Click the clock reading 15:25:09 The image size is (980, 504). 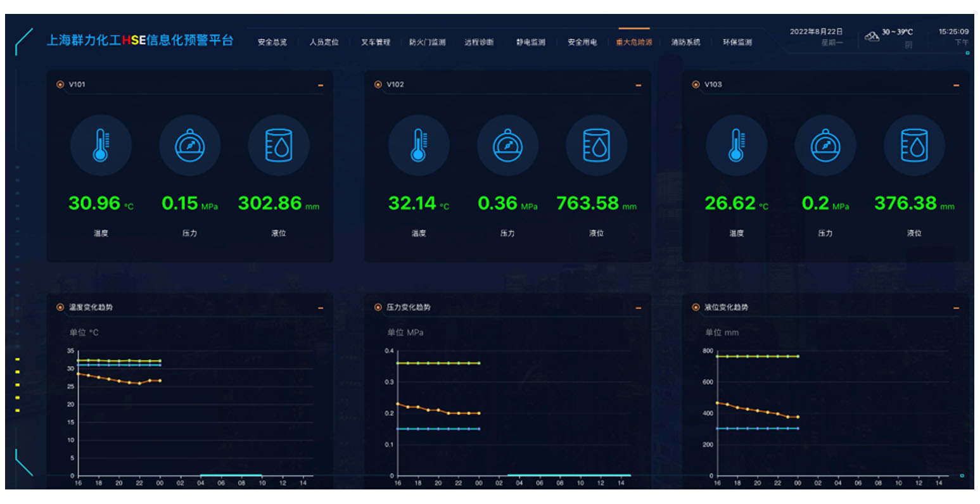click(953, 32)
